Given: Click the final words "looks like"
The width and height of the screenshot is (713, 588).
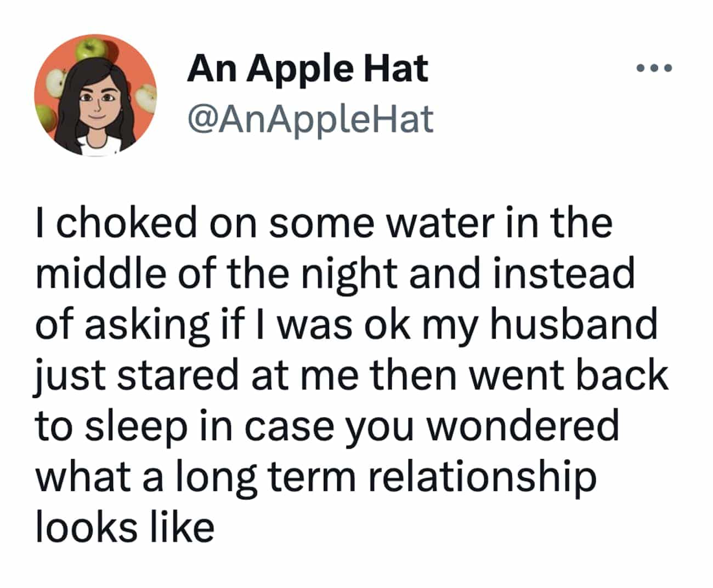Looking at the screenshot, I should click(125, 527).
